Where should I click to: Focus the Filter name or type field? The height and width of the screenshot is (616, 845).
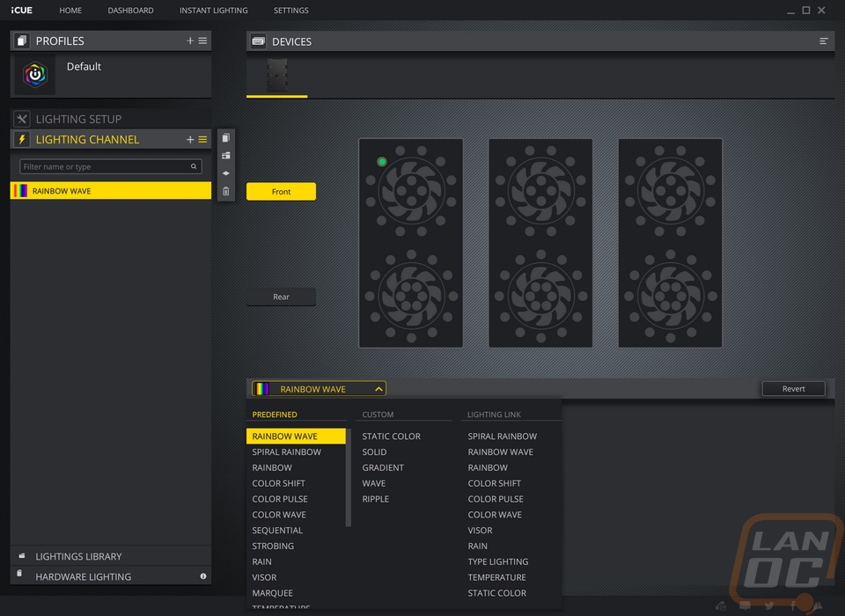coord(111,166)
